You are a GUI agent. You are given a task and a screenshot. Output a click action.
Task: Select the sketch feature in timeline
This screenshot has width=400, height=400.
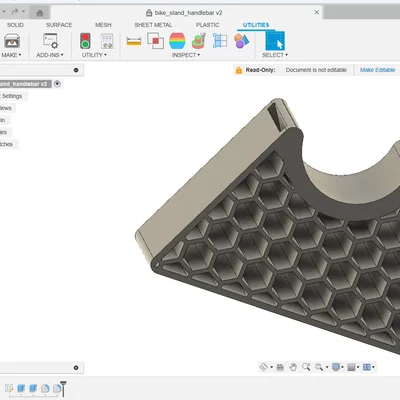9,388
